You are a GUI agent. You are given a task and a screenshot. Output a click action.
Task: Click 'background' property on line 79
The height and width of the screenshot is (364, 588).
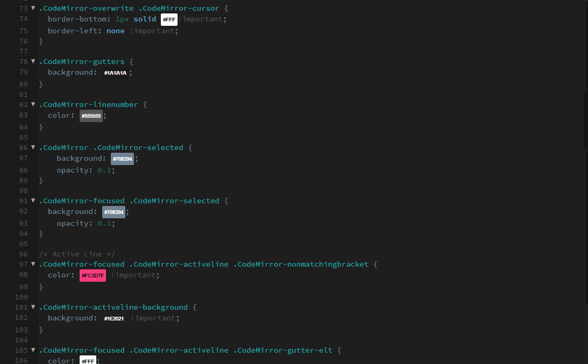[x=70, y=73]
